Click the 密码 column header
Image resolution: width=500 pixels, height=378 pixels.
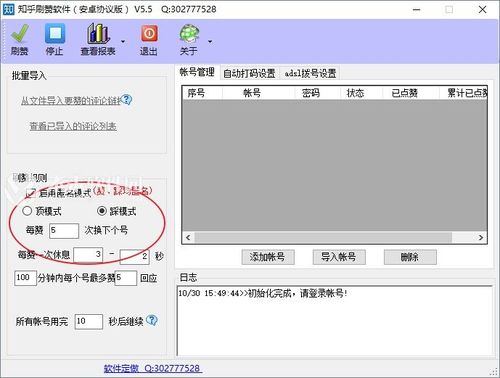pos(318,93)
